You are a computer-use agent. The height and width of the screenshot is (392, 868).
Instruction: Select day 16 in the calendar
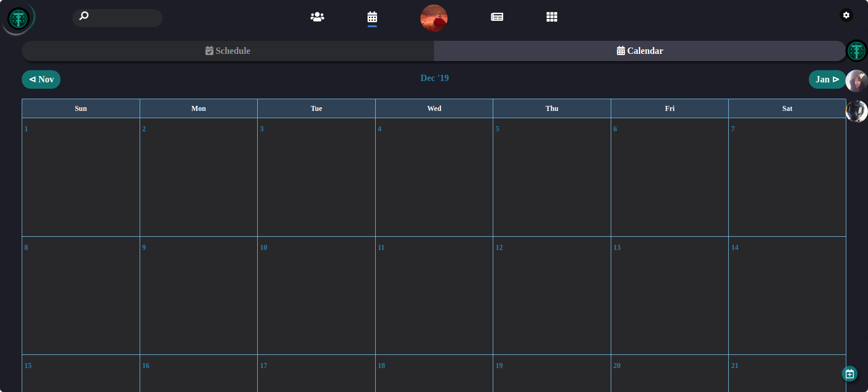tap(198, 373)
